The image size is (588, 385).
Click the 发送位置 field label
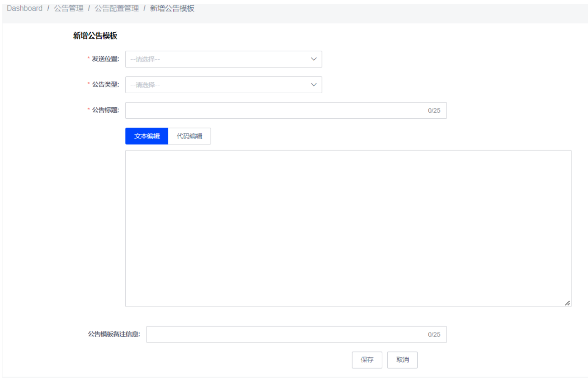tap(105, 59)
